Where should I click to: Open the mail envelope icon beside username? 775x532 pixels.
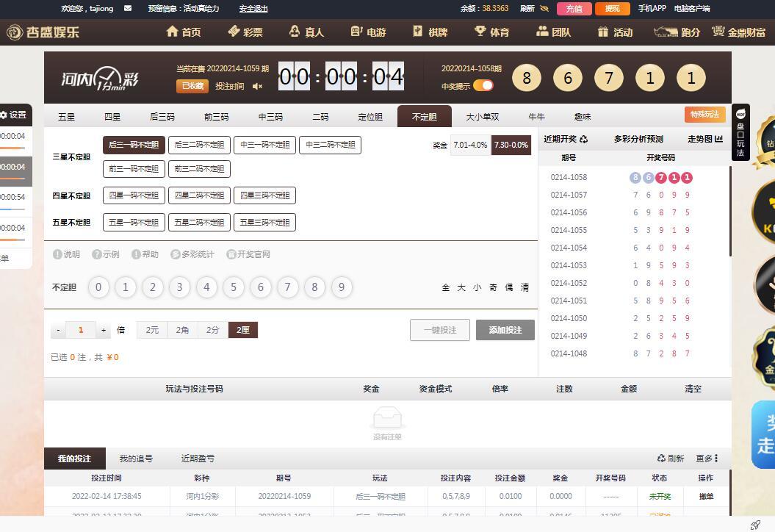pyautogui.click(x=128, y=9)
